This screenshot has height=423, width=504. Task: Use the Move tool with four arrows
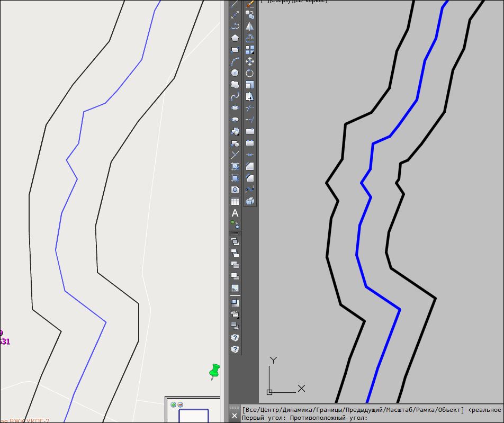tap(250, 61)
